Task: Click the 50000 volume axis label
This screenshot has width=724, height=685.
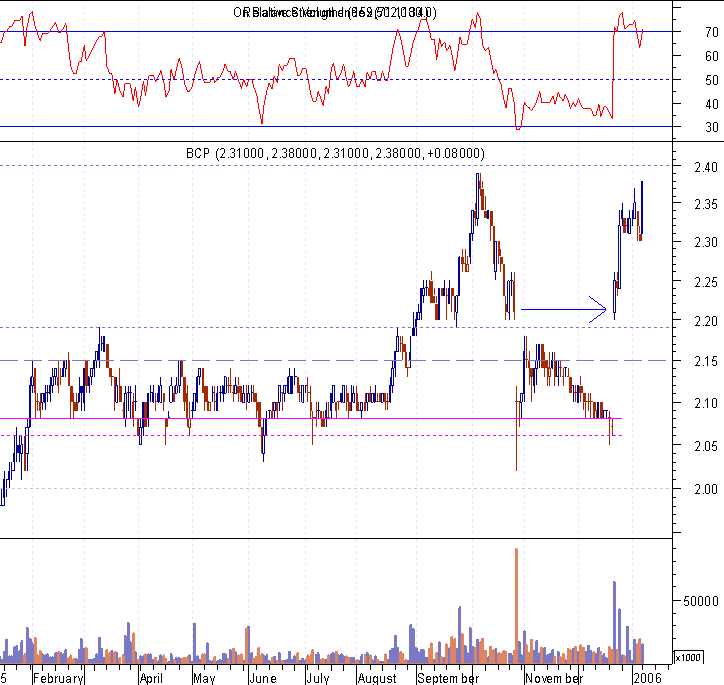Action: [700, 601]
